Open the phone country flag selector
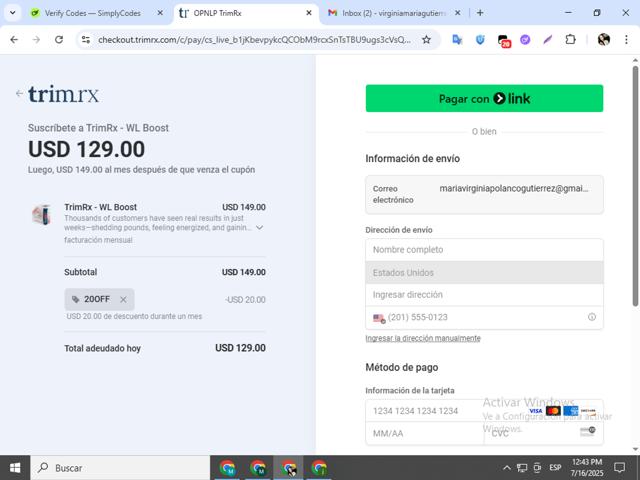Viewport: 640px width, 480px height. tap(379, 318)
